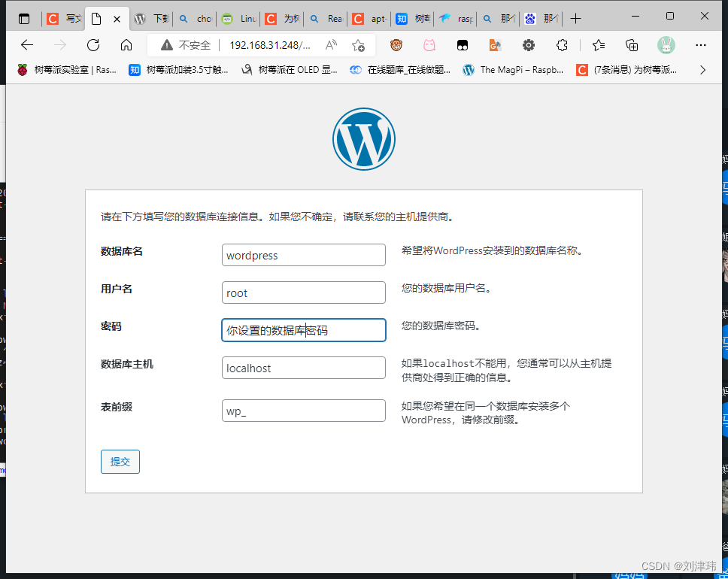Open the Favorites star icon
Viewport: 728px width, 579px height.
596,45
